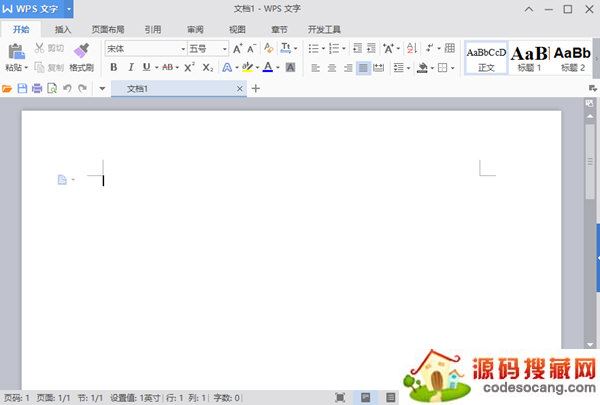Switch to outline view in status bar
The image size is (600, 405).
(391, 397)
